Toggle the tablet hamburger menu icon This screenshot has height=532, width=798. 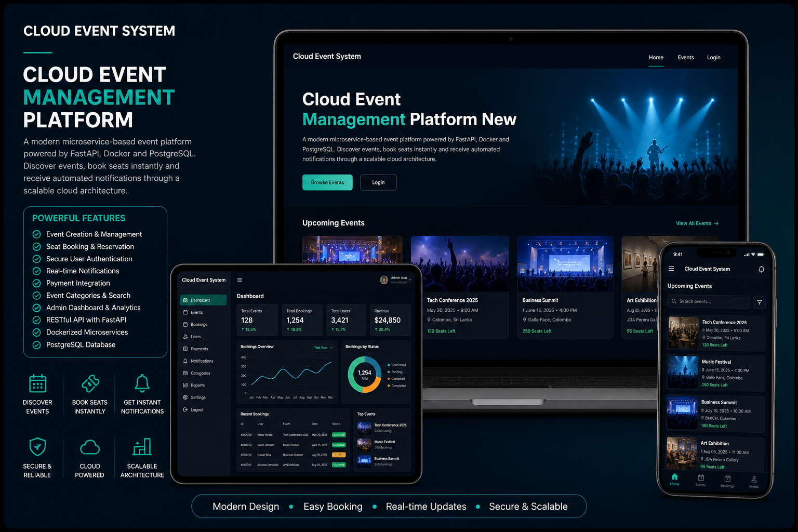(x=240, y=280)
